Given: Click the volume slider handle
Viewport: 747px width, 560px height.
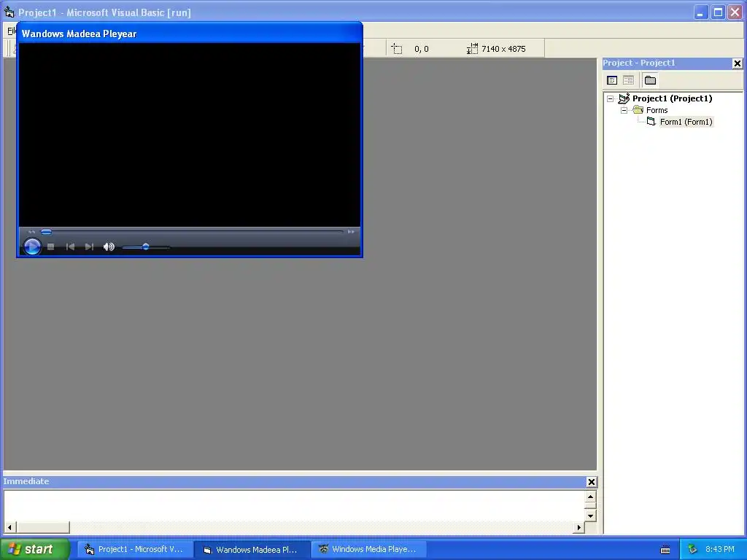Looking at the screenshot, I should (146, 246).
